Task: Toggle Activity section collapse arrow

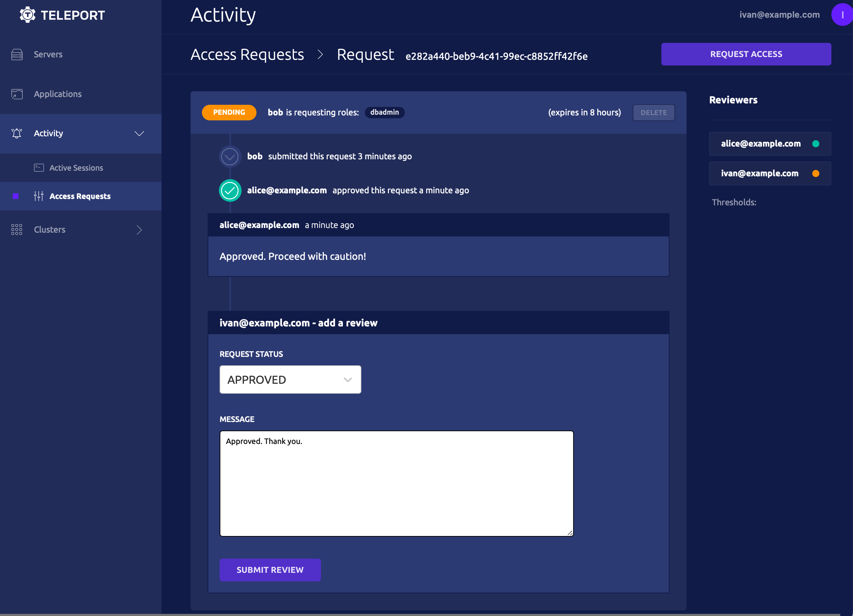Action: (140, 133)
